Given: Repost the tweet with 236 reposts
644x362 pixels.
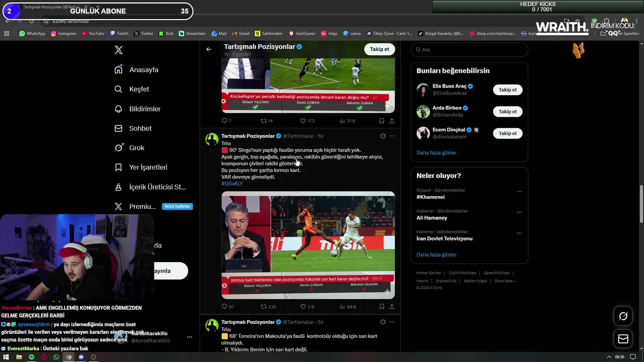Looking at the screenshot, I should click(268, 307).
